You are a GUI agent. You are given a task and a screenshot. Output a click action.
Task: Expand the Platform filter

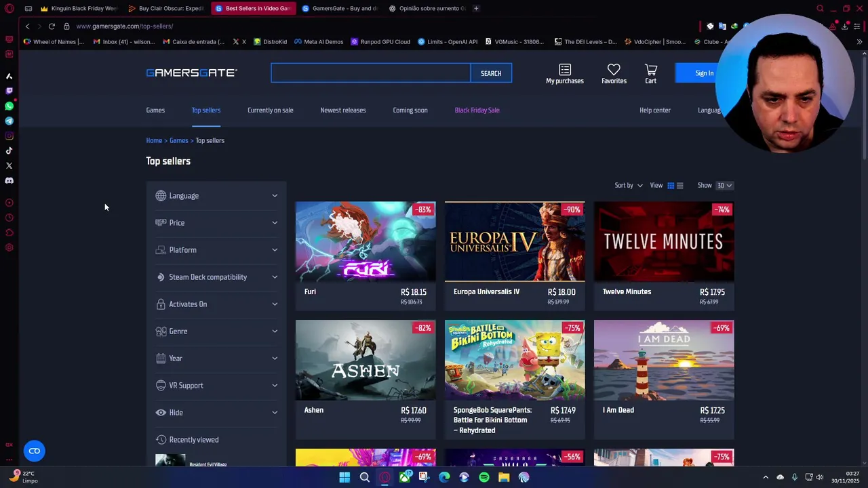pyautogui.click(x=216, y=250)
